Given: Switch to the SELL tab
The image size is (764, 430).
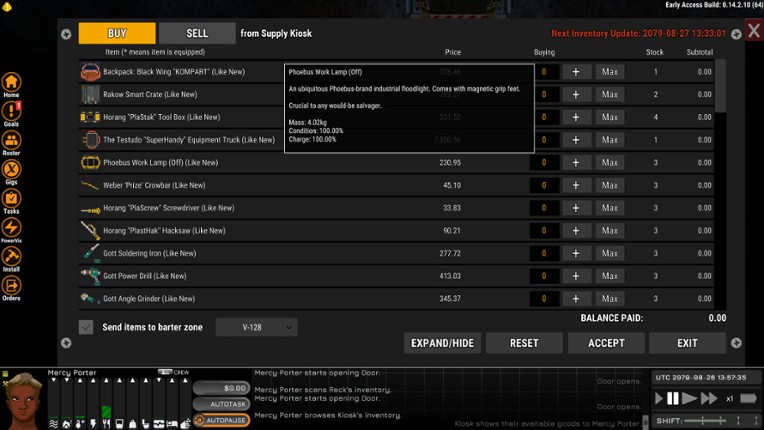Looking at the screenshot, I should point(197,33).
